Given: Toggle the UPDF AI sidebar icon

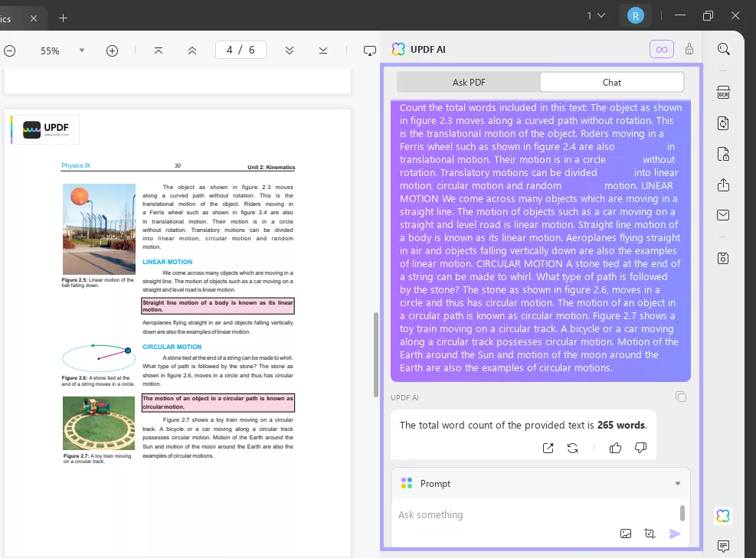Looking at the screenshot, I should click(723, 516).
